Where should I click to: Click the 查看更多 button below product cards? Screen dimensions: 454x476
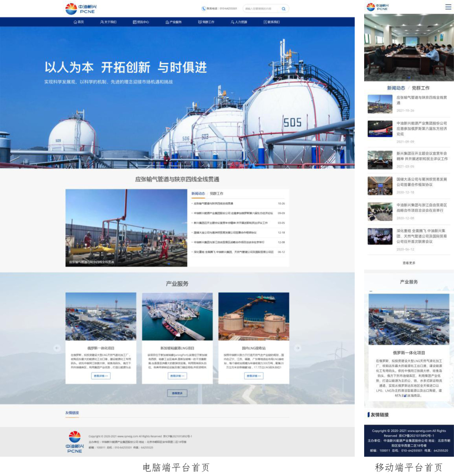pos(177,393)
